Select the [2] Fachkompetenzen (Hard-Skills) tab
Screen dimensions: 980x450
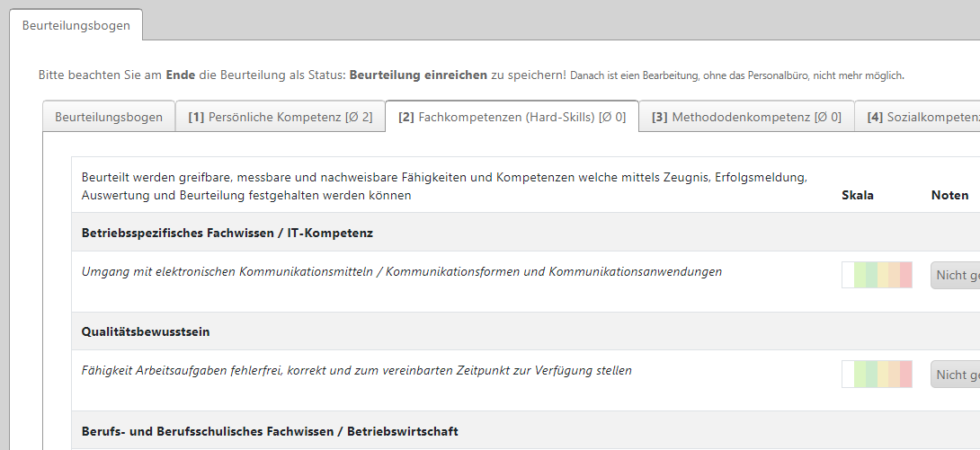(x=512, y=117)
